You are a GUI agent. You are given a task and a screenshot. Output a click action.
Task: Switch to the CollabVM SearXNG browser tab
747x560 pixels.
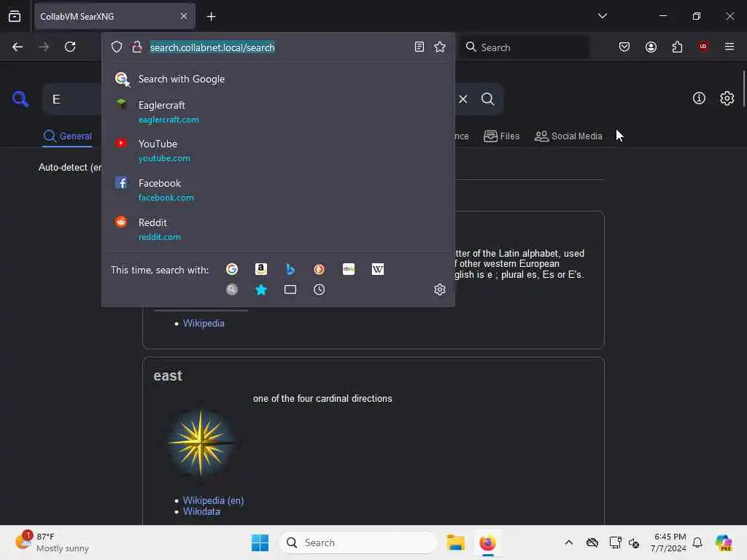[x=115, y=16]
